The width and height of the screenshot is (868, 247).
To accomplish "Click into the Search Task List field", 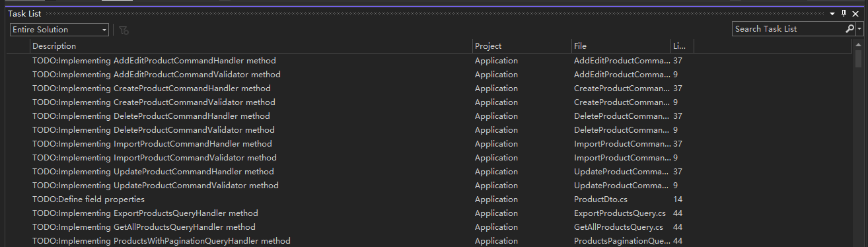I will tap(788, 29).
